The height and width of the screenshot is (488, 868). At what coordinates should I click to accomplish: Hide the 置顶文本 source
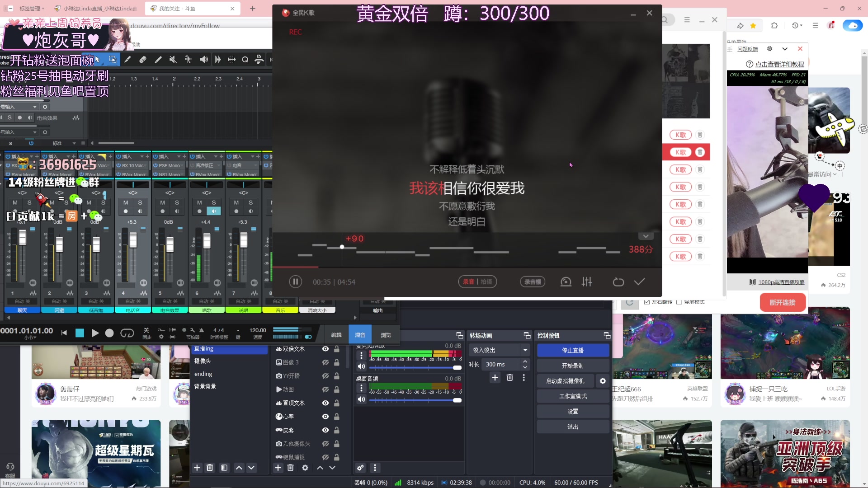(x=325, y=403)
